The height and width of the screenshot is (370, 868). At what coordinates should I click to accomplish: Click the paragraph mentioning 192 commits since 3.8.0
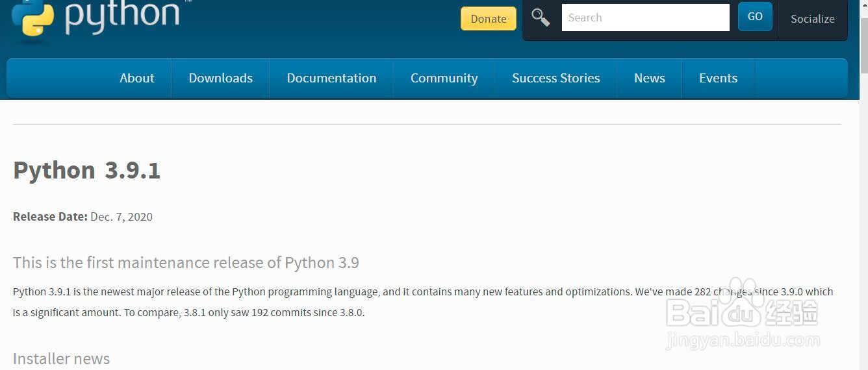pyautogui.click(x=423, y=302)
